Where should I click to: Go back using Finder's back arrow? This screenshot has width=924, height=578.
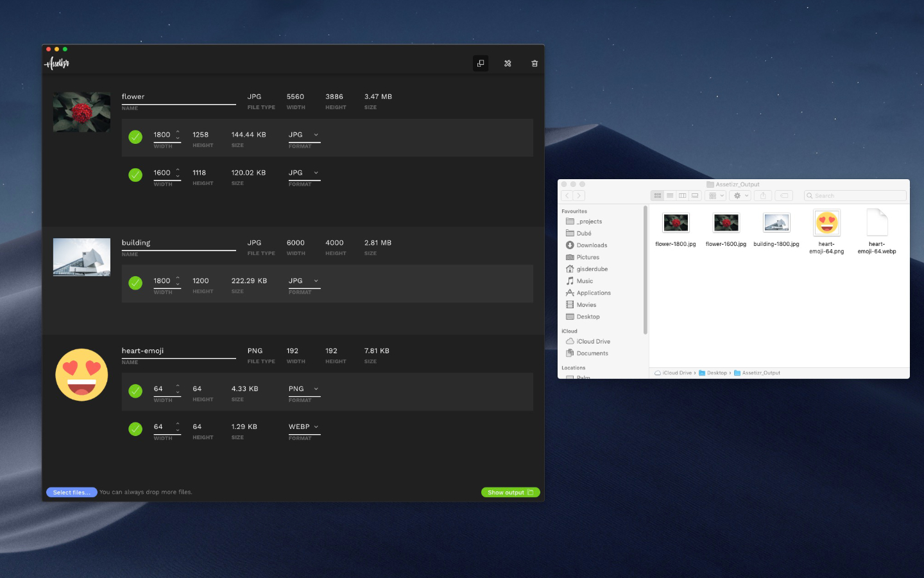567,196
